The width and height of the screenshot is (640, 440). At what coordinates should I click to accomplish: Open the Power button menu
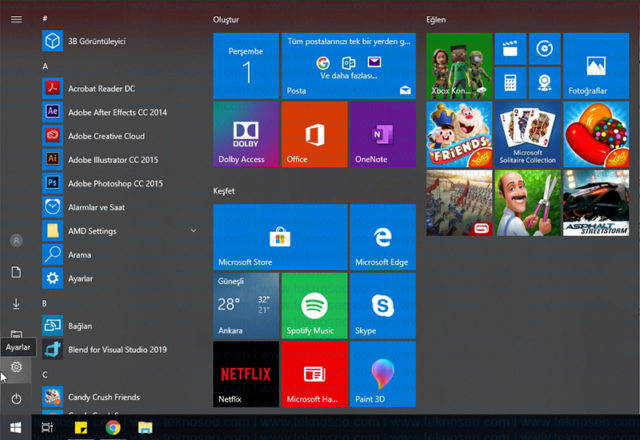pyautogui.click(x=16, y=399)
